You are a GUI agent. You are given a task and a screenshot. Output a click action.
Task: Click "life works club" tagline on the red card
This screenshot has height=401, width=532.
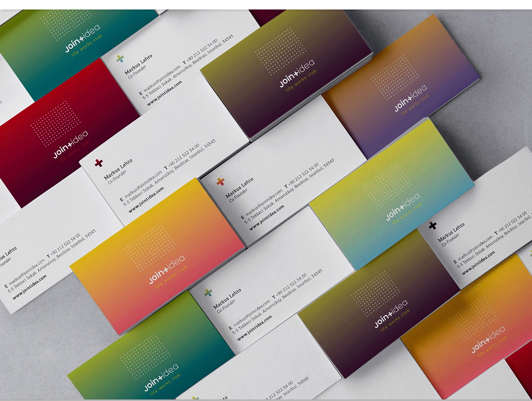coord(75,151)
